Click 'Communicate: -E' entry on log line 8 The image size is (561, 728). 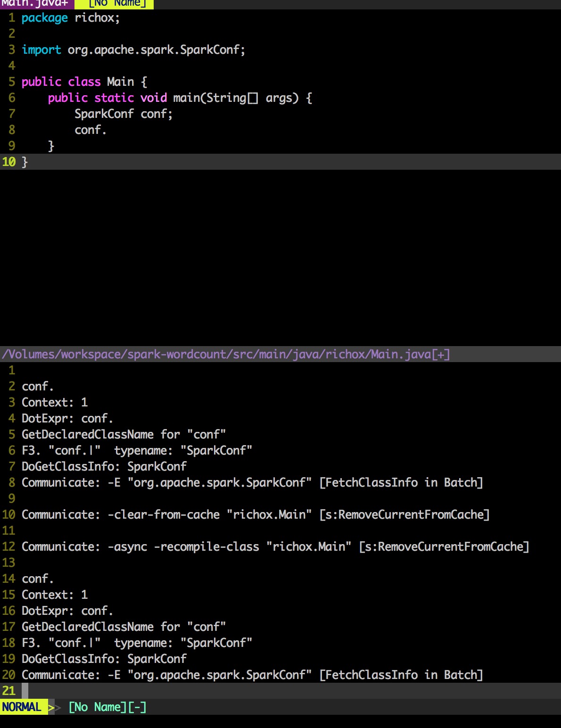click(252, 483)
